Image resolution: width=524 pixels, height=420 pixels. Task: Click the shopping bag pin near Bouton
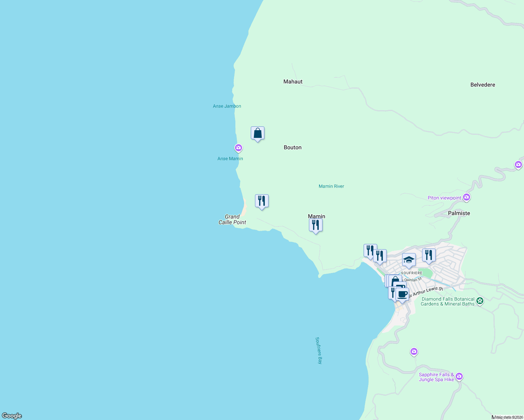[258, 133]
